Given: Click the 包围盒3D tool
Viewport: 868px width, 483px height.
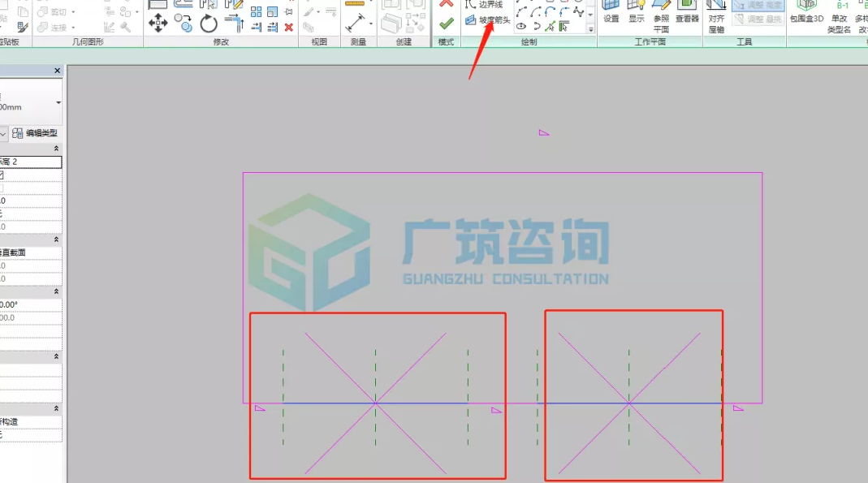Looking at the screenshot, I should coord(806,12).
